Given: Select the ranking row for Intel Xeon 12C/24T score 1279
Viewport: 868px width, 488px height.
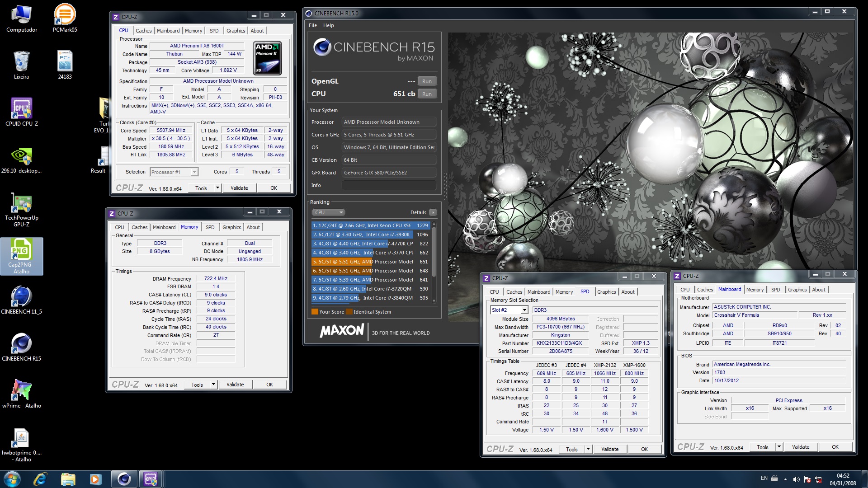Looking at the screenshot, I should 370,225.
